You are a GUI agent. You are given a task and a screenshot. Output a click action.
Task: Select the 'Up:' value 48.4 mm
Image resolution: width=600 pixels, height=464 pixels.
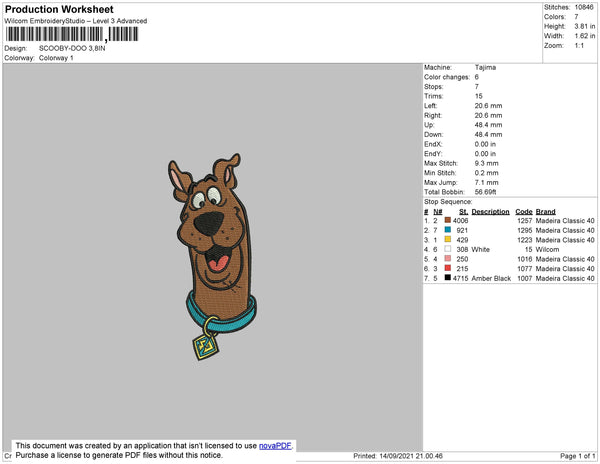click(488, 125)
